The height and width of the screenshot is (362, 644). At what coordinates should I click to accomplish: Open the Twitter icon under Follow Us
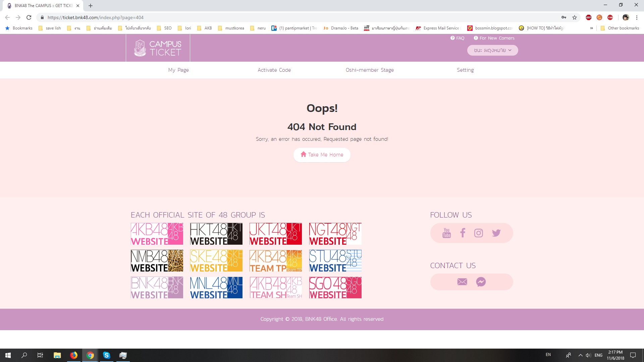pos(496,233)
